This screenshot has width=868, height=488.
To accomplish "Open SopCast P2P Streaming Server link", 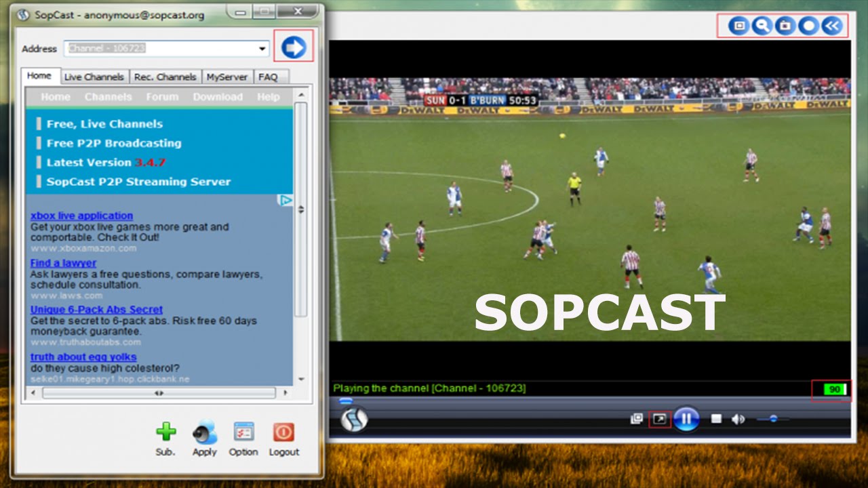I will [138, 182].
